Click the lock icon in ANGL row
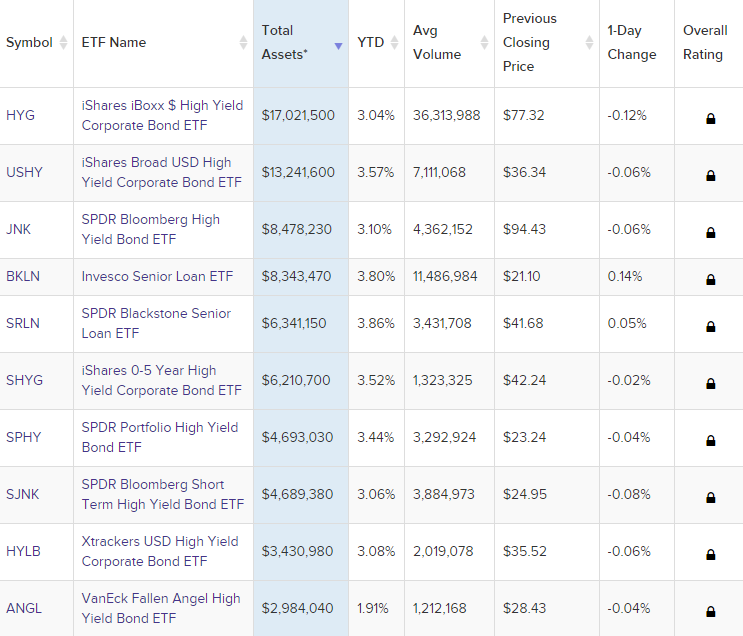743x636 pixels. 710,611
